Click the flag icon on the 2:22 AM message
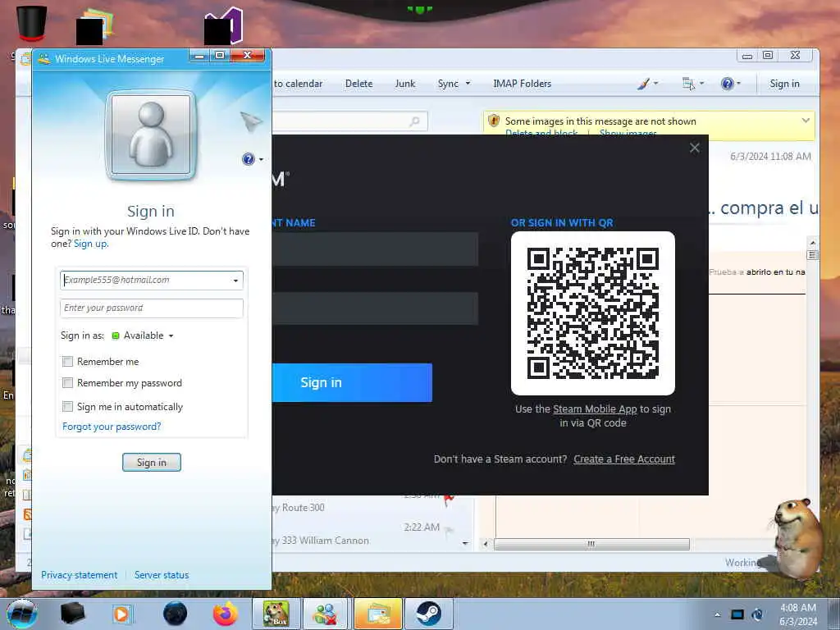Screen dimensions: 840x630 pyautogui.click(x=450, y=530)
